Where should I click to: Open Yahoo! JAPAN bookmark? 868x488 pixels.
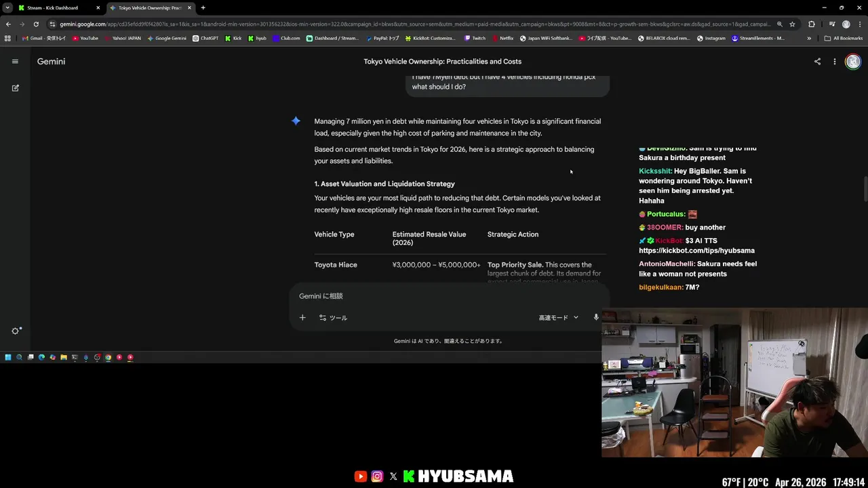point(123,38)
